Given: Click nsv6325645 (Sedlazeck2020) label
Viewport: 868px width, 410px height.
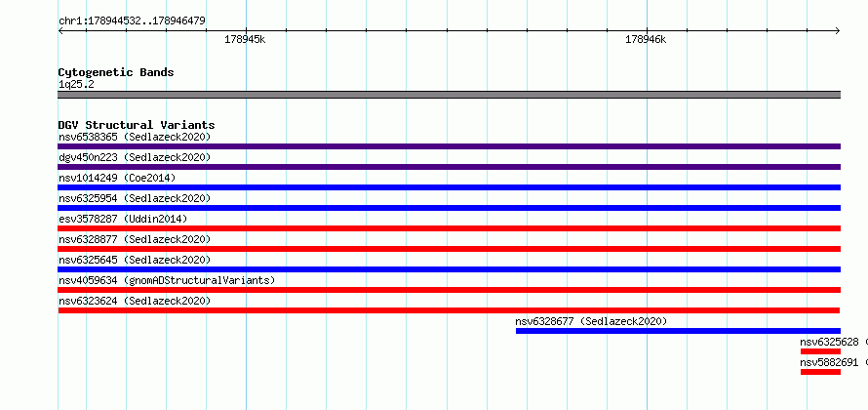Looking at the screenshot, I should coord(135,260).
